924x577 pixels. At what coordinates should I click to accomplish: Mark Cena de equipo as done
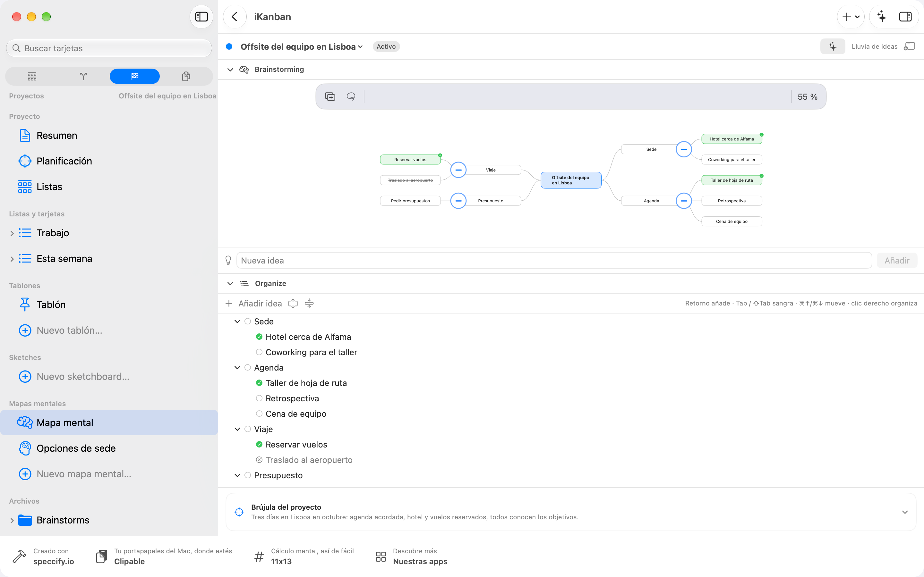(259, 414)
